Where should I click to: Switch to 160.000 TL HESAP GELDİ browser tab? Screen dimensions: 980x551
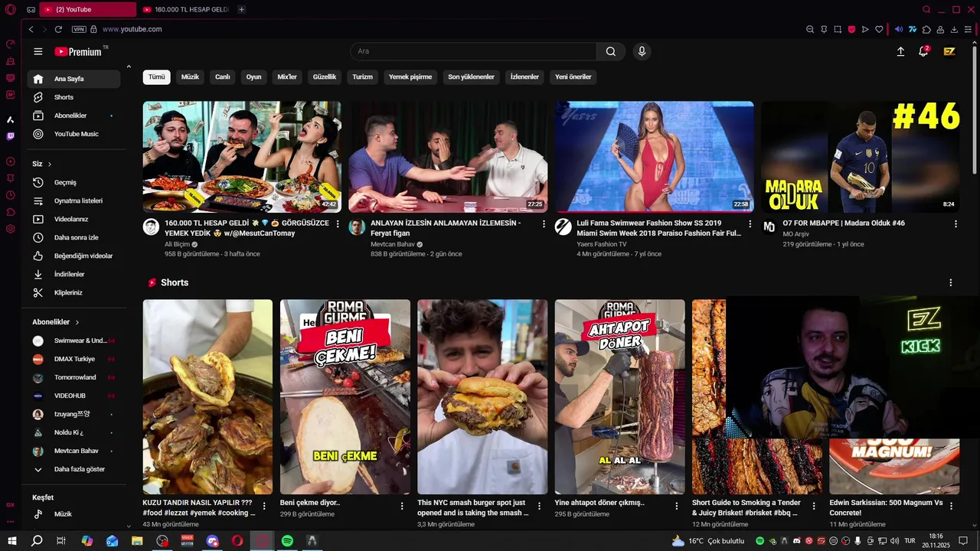tap(186, 9)
